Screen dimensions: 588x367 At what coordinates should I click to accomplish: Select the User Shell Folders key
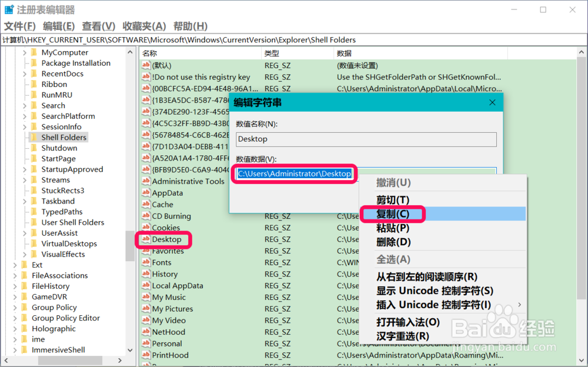pos(73,222)
